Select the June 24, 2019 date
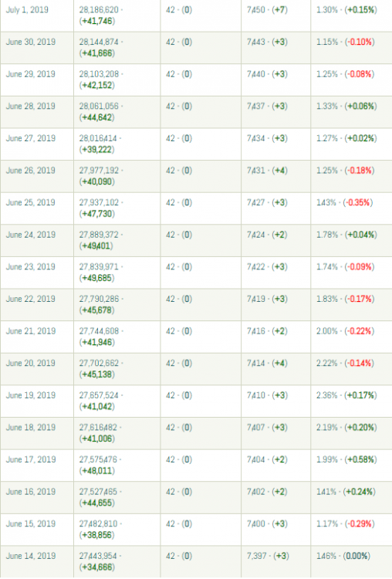Image resolution: width=392 pixels, height=579 pixels. pos(31,235)
